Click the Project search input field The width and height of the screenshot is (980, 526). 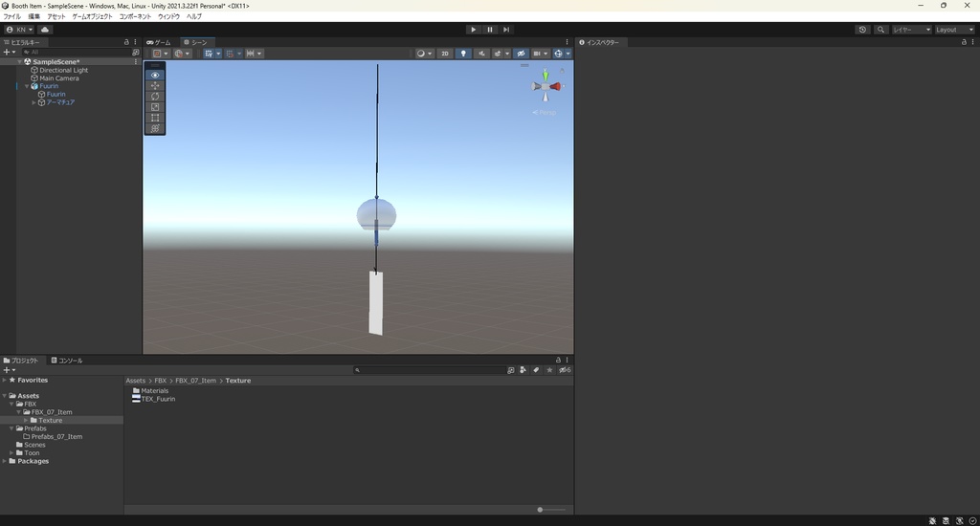pyautogui.click(x=429, y=370)
